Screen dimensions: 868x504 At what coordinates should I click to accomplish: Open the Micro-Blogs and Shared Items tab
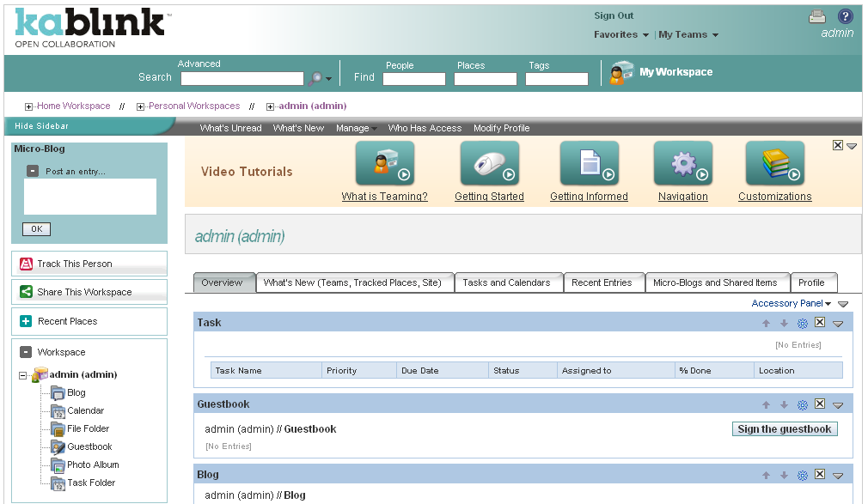[x=717, y=282]
